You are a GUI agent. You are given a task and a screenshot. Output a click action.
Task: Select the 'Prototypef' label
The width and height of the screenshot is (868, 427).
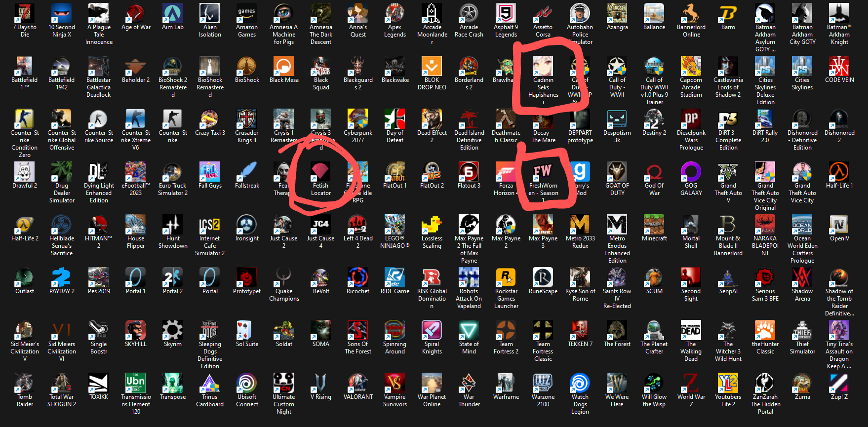tap(247, 291)
